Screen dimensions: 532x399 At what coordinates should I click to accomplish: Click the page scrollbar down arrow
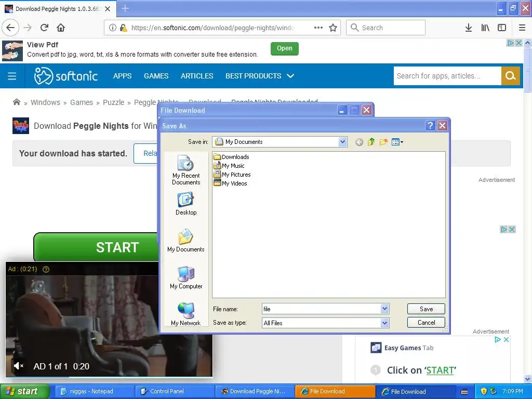pyautogui.click(x=528, y=379)
